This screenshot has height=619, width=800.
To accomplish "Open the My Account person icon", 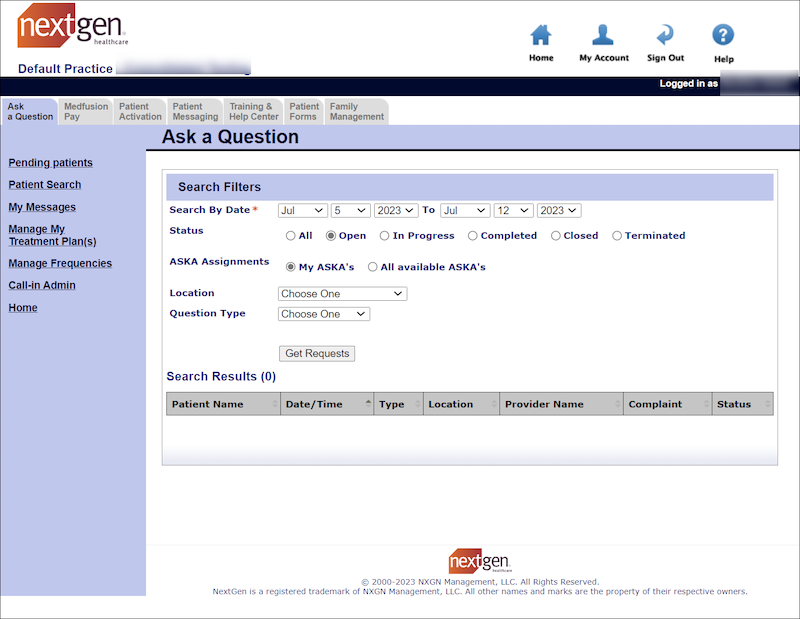I will click(x=603, y=35).
